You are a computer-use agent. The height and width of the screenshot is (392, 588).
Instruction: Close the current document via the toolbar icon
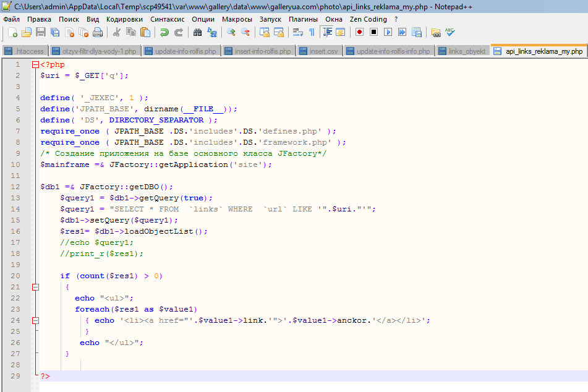tap(69, 33)
